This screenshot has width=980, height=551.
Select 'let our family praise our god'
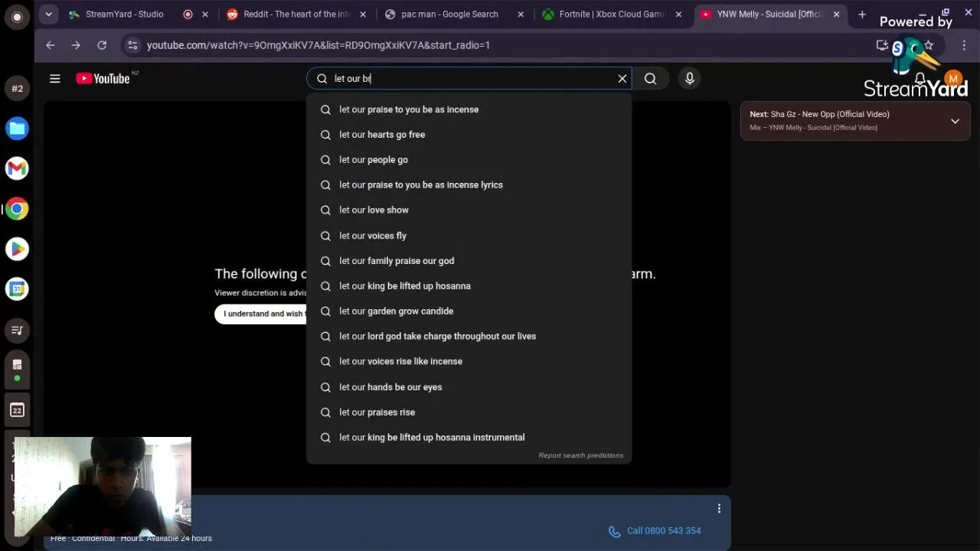(469, 261)
